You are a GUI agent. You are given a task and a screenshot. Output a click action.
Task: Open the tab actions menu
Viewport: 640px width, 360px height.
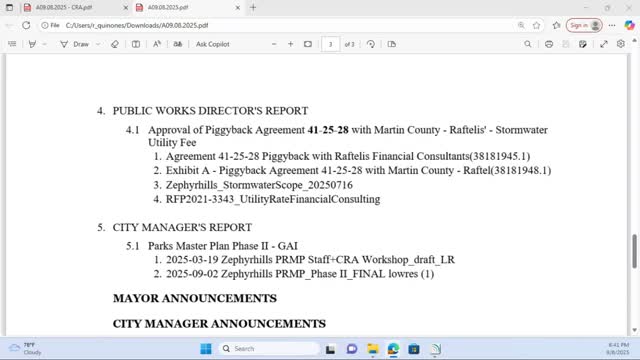pos(9,7)
